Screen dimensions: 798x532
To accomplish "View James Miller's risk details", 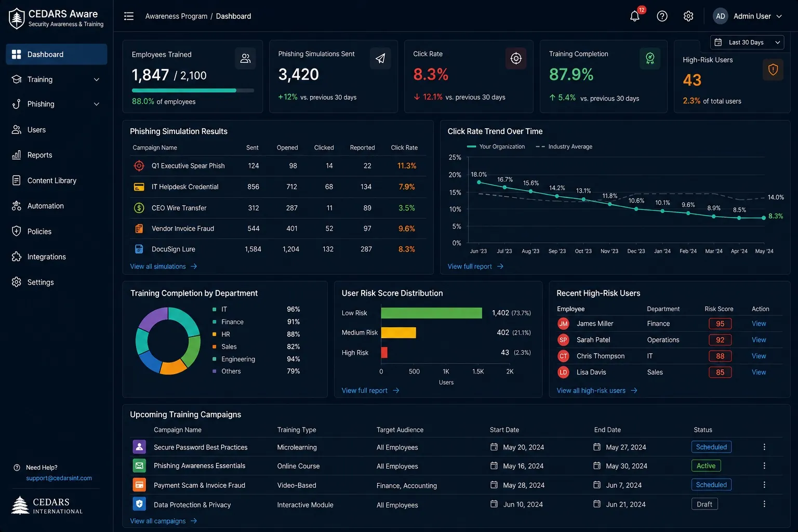I will [759, 324].
